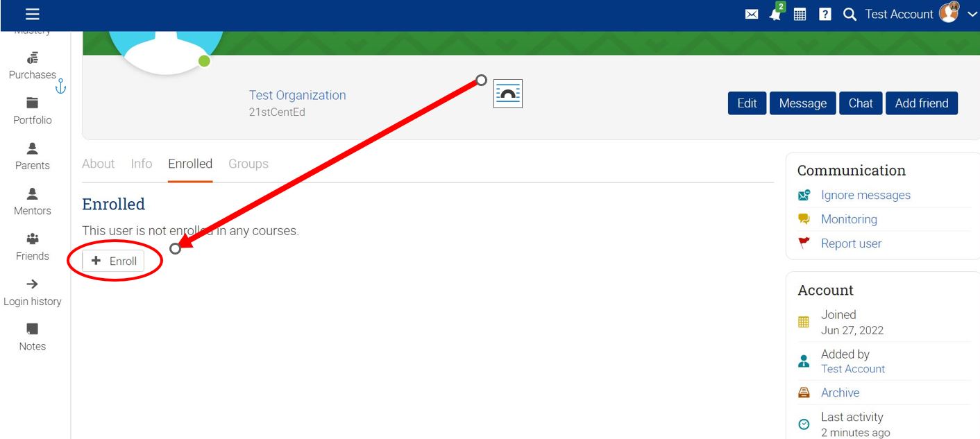Open Purchases in the sidebar
Image resolution: width=980 pixels, height=439 pixels.
(x=33, y=66)
